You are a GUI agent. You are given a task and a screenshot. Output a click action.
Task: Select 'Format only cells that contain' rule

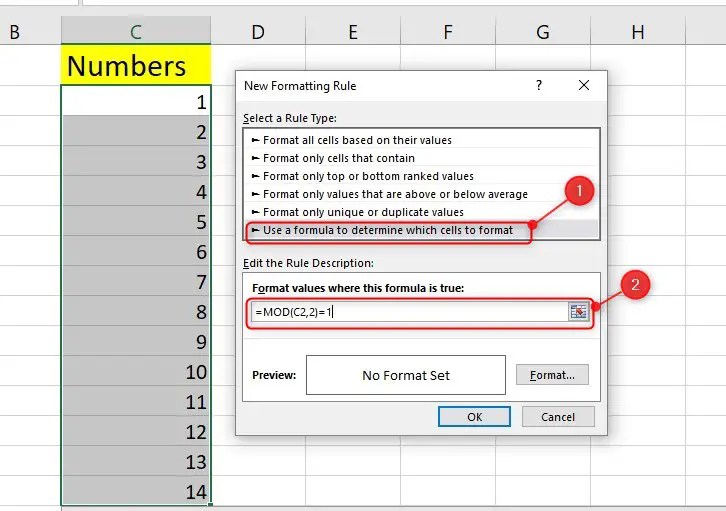click(421, 158)
